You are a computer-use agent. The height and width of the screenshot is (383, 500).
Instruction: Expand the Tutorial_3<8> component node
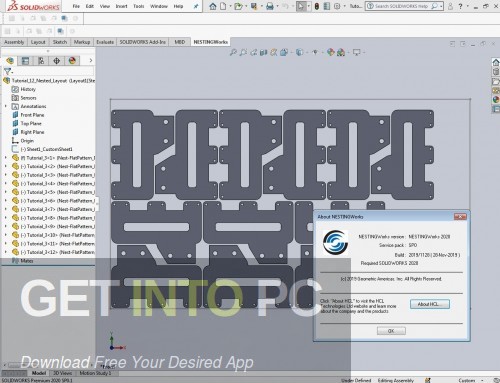(6, 218)
